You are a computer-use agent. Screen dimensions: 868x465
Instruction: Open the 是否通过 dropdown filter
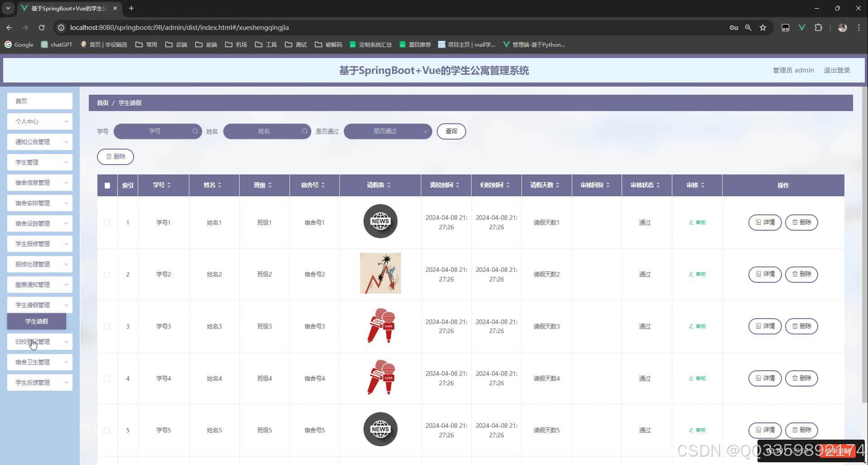pos(388,131)
